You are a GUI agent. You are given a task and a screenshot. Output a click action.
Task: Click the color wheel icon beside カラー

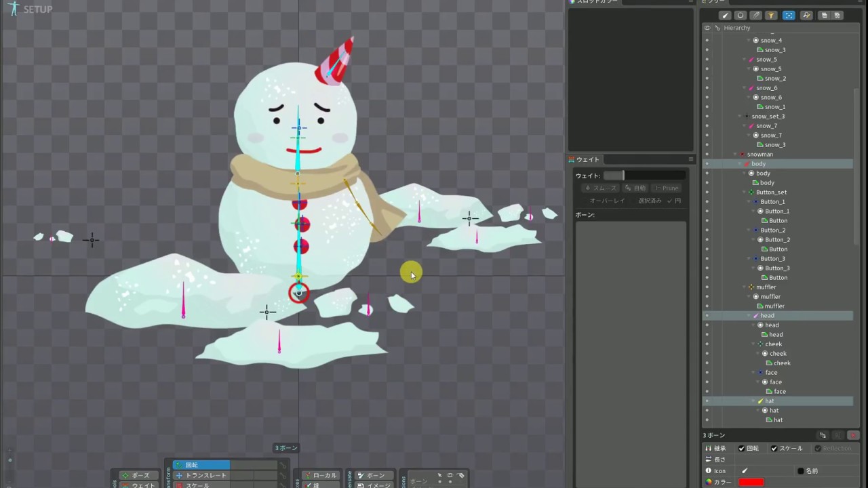tap(709, 482)
